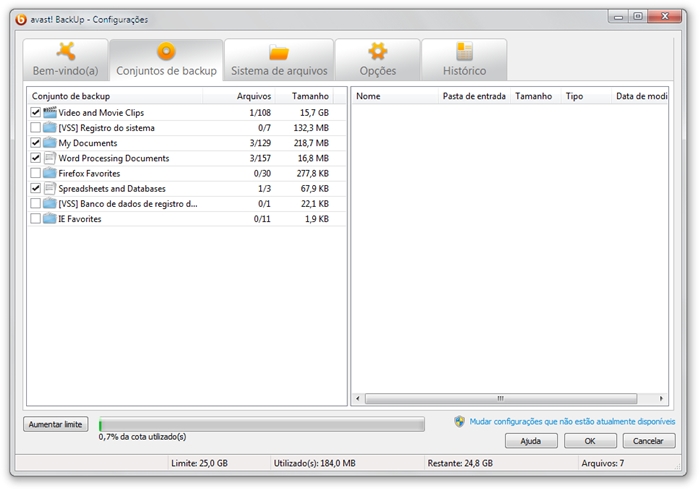
Task: Sort by Arquivos column header
Action: 239,96
